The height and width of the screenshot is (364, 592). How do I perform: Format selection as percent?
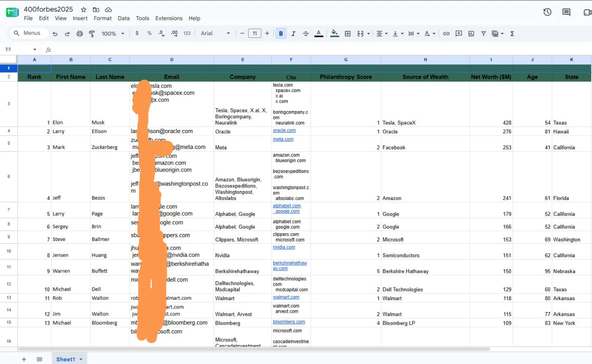pos(149,33)
